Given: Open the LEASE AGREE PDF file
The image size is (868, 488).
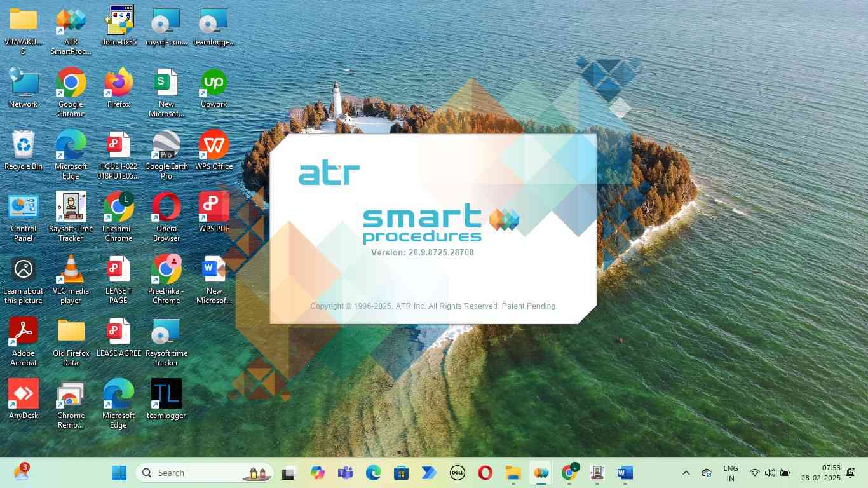Looking at the screenshot, I should 119,337.
